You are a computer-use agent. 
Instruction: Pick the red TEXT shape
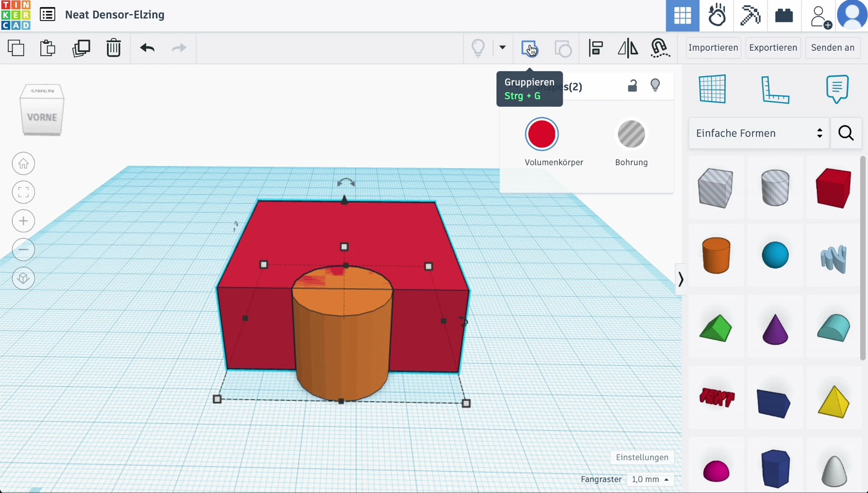[717, 398]
